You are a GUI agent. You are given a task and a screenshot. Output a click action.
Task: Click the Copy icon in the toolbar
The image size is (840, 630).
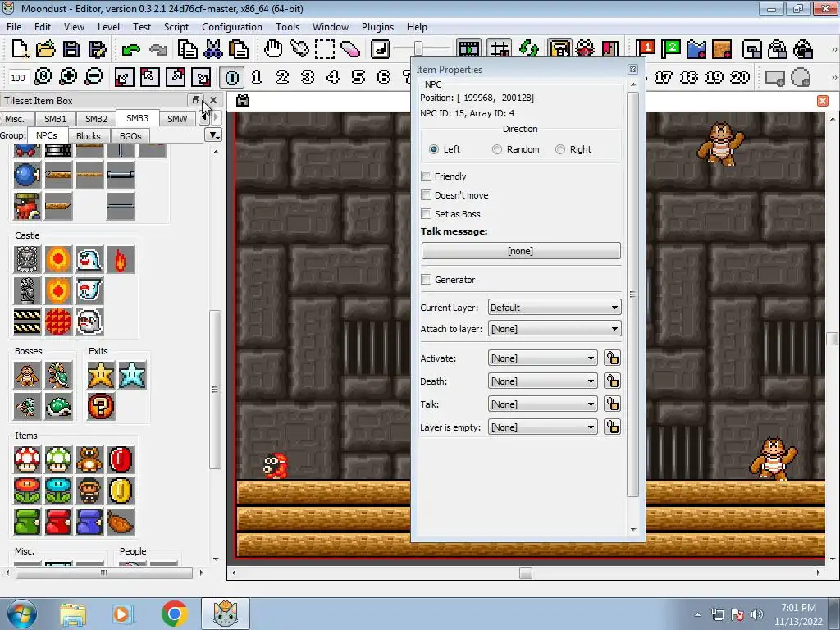pyautogui.click(x=187, y=49)
